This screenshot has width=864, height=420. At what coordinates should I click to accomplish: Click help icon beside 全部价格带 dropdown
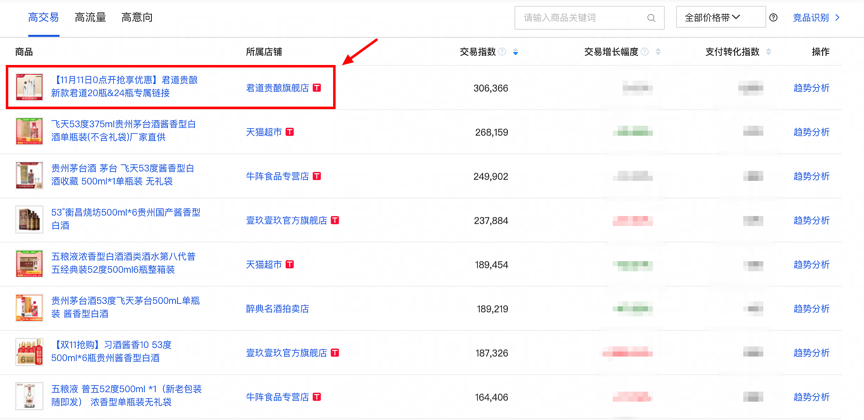(x=773, y=18)
